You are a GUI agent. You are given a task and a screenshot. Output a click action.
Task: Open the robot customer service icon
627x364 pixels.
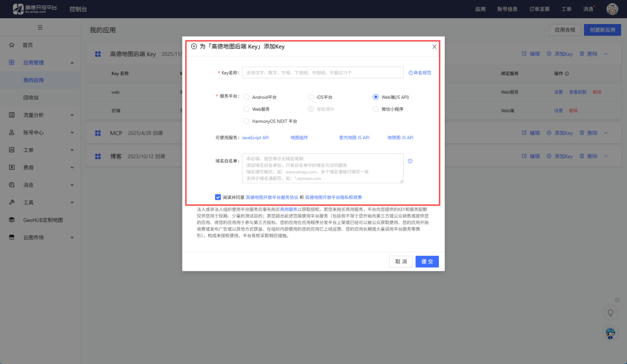tap(610, 333)
